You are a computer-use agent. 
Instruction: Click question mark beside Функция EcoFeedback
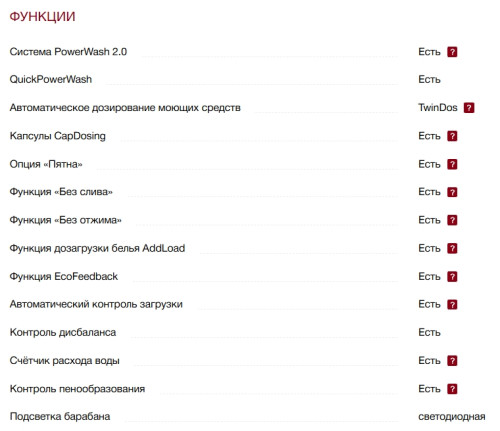coord(452,276)
